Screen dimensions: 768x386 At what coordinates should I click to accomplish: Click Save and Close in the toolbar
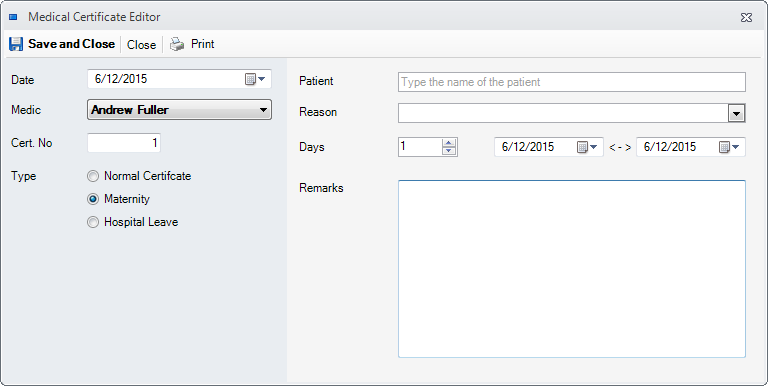tap(62, 44)
